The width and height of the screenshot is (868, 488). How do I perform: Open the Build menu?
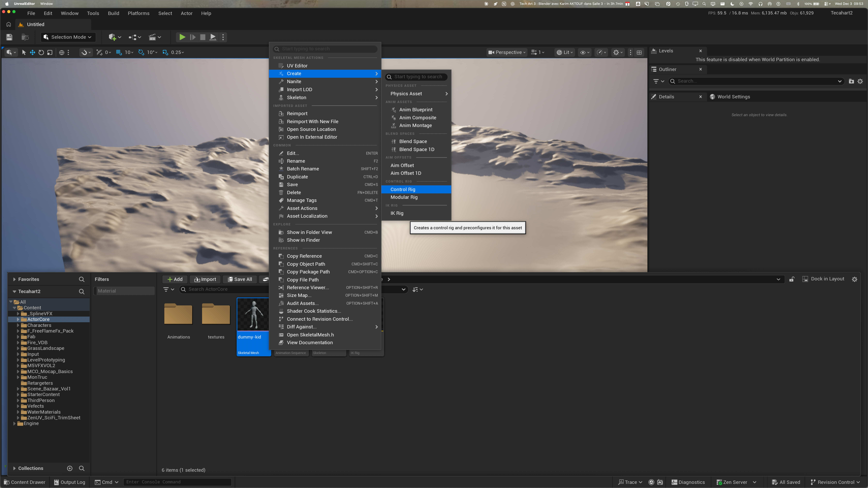click(x=114, y=13)
